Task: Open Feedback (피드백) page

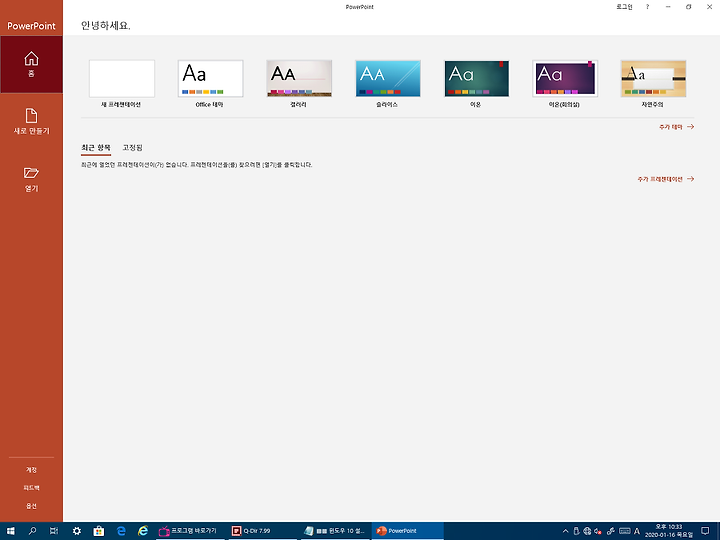Action: click(31, 488)
